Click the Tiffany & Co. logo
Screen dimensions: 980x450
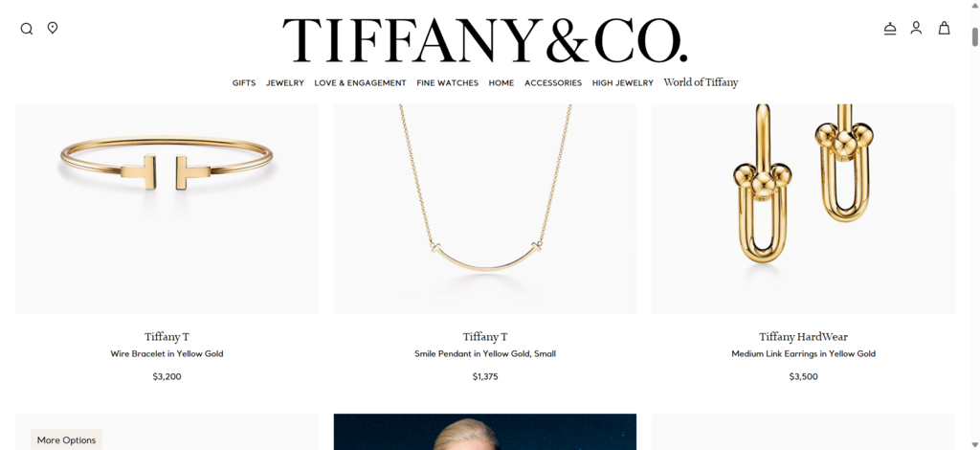(x=485, y=40)
